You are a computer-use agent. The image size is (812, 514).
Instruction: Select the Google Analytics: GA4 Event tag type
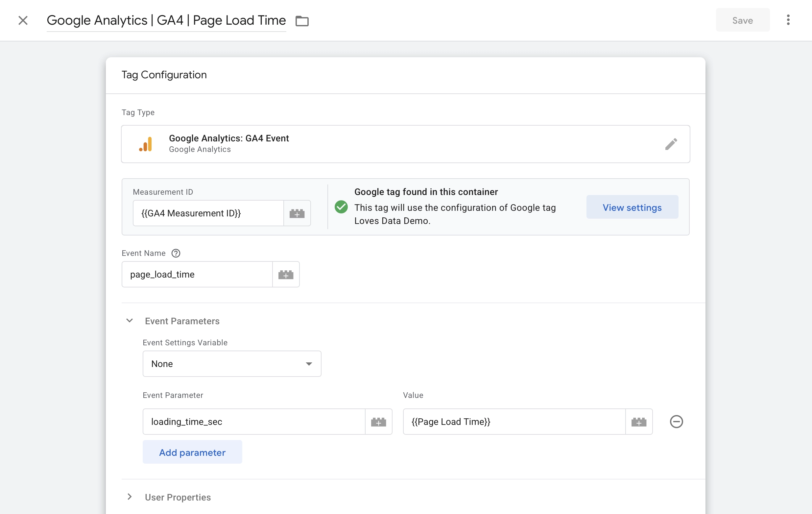pos(405,144)
